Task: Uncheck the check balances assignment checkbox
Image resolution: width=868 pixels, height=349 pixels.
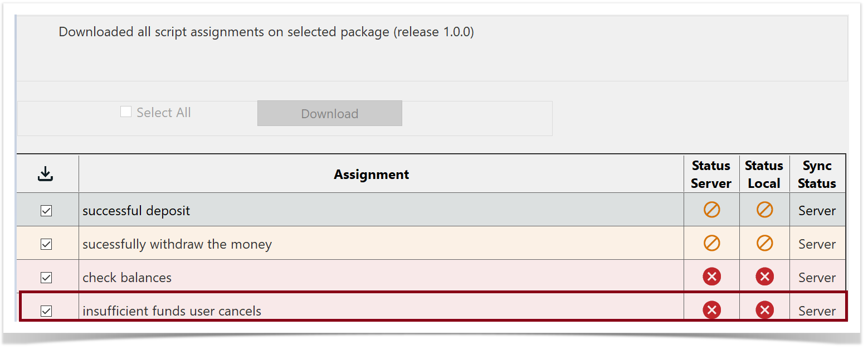Action: point(46,278)
